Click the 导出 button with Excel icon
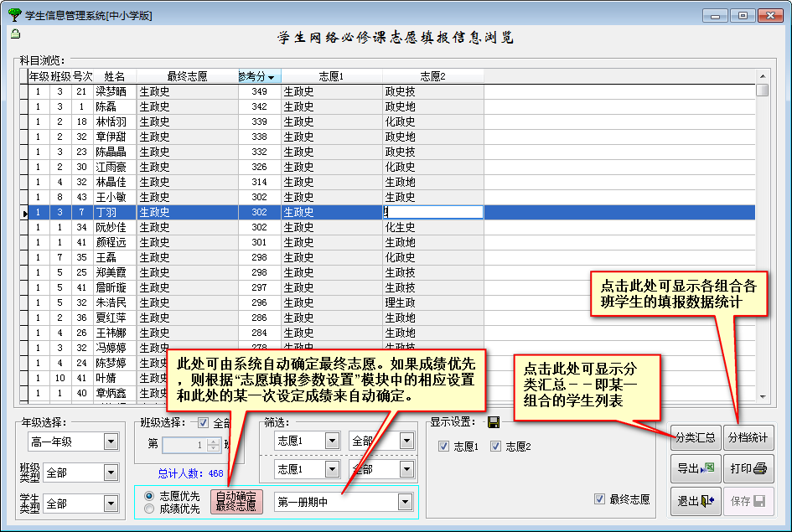The image size is (792, 532). (x=696, y=468)
